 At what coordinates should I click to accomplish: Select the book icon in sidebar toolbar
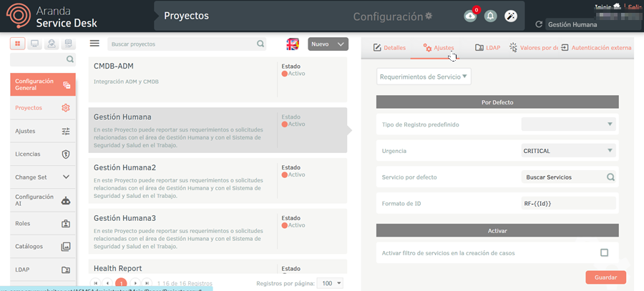[69, 43]
